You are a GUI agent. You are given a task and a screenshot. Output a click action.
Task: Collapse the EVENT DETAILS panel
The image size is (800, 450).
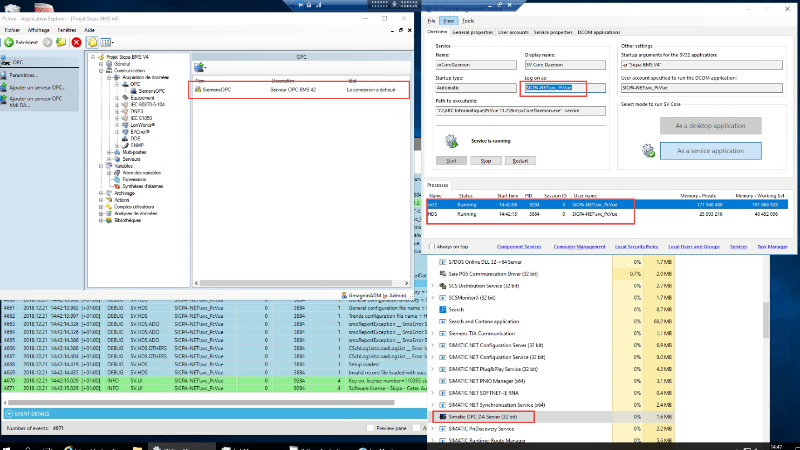[x=9, y=414]
